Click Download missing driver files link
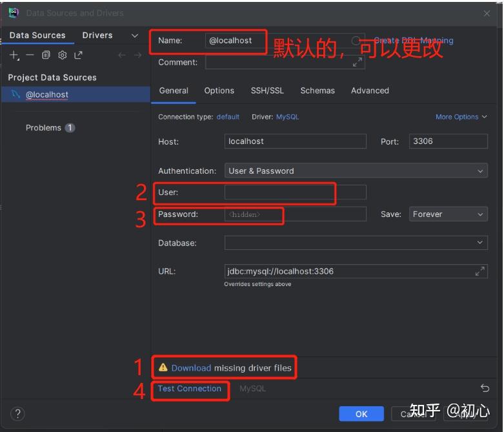Viewport: 504px width, 432px height. pos(191,368)
